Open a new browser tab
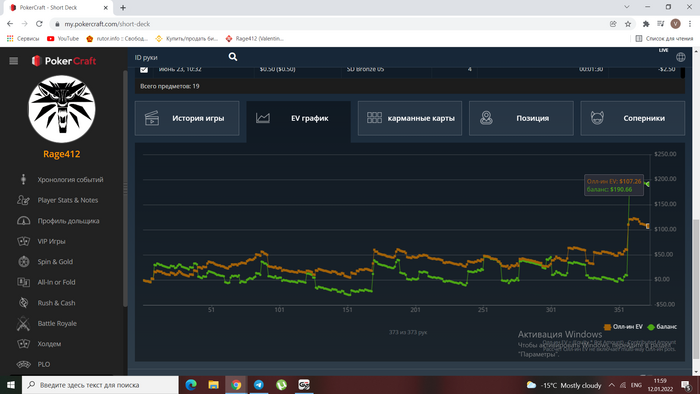700x394 pixels. [x=123, y=8]
